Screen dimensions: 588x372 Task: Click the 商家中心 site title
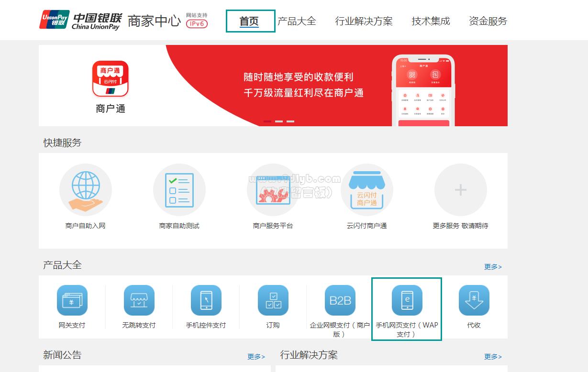(154, 21)
